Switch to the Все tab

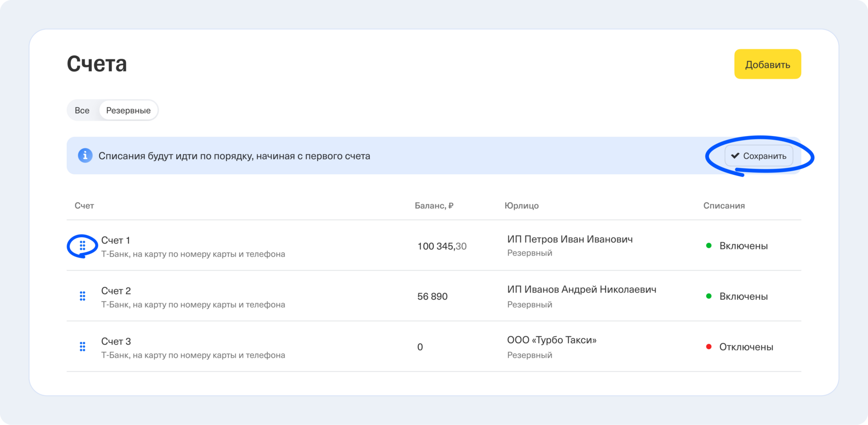pyautogui.click(x=82, y=111)
